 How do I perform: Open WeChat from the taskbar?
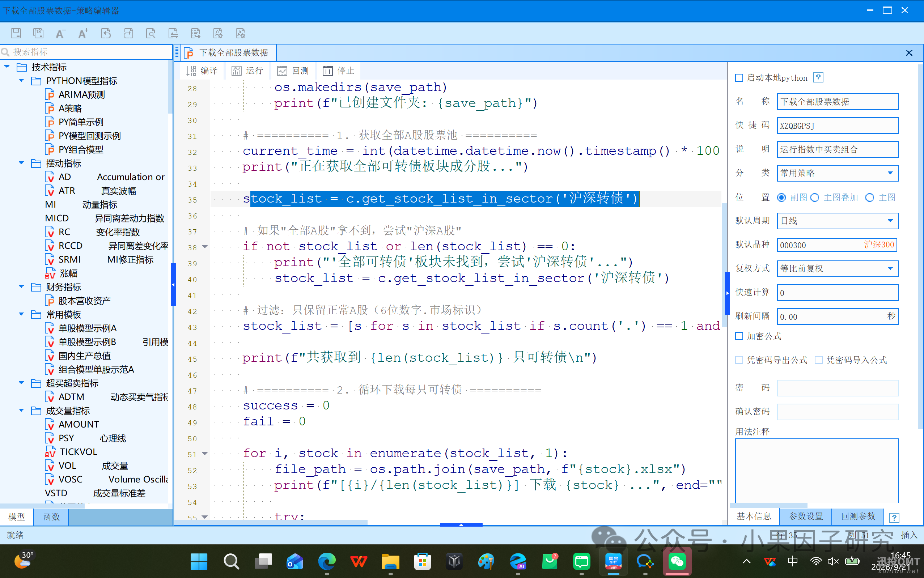pyautogui.click(x=677, y=561)
